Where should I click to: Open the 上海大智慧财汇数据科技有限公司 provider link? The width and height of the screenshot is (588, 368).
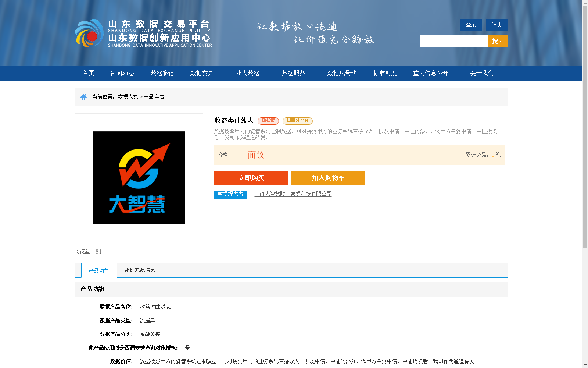(x=293, y=194)
